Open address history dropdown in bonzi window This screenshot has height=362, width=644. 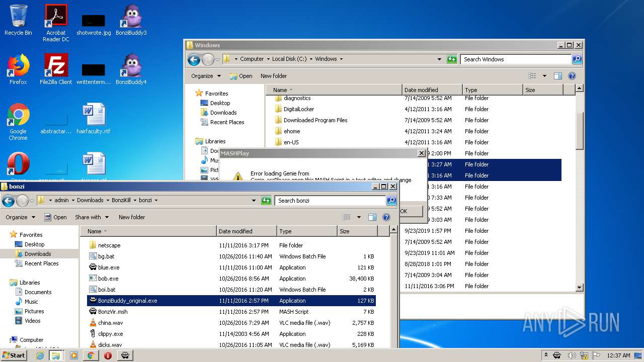[254, 201]
